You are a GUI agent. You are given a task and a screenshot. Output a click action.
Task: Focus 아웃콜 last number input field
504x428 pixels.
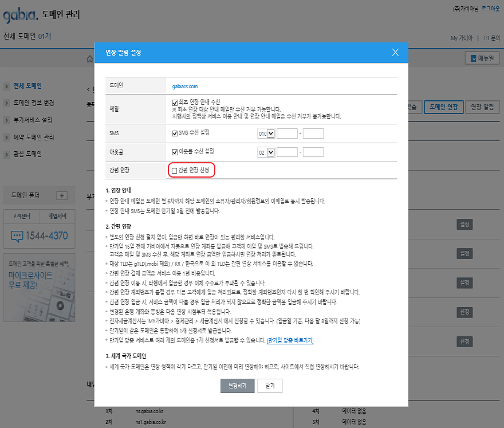coord(313,152)
